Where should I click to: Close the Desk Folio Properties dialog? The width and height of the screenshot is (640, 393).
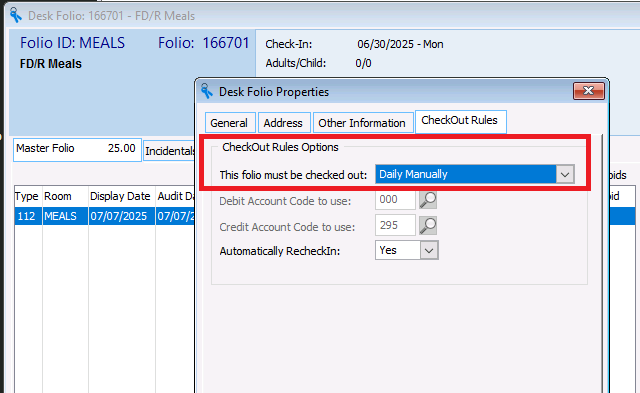(589, 91)
